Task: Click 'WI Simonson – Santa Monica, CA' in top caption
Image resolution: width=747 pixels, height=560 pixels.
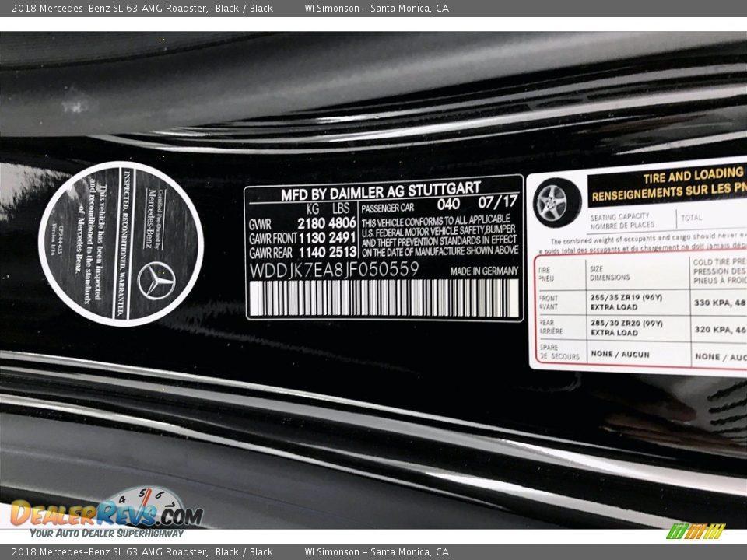Action: click(x=377, y=8)
